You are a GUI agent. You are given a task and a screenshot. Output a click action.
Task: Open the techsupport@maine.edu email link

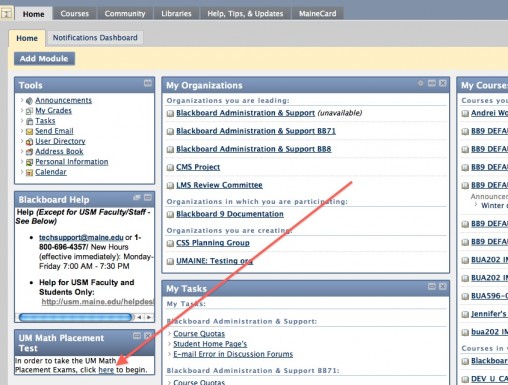pos(81,237)
